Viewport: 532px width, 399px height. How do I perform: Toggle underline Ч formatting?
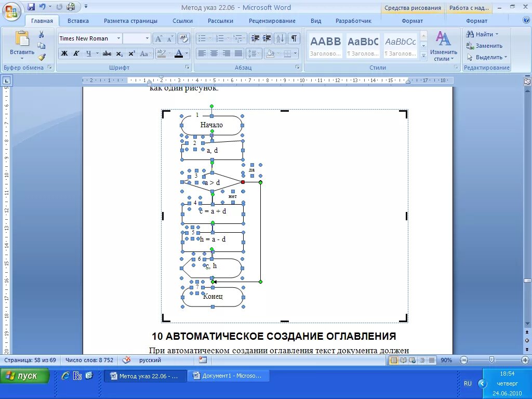click(x=88, y=54)
